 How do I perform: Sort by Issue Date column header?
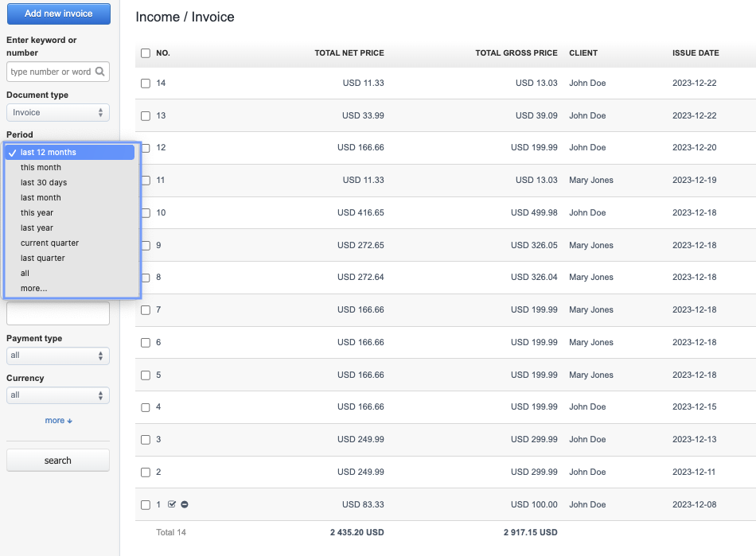695,53
